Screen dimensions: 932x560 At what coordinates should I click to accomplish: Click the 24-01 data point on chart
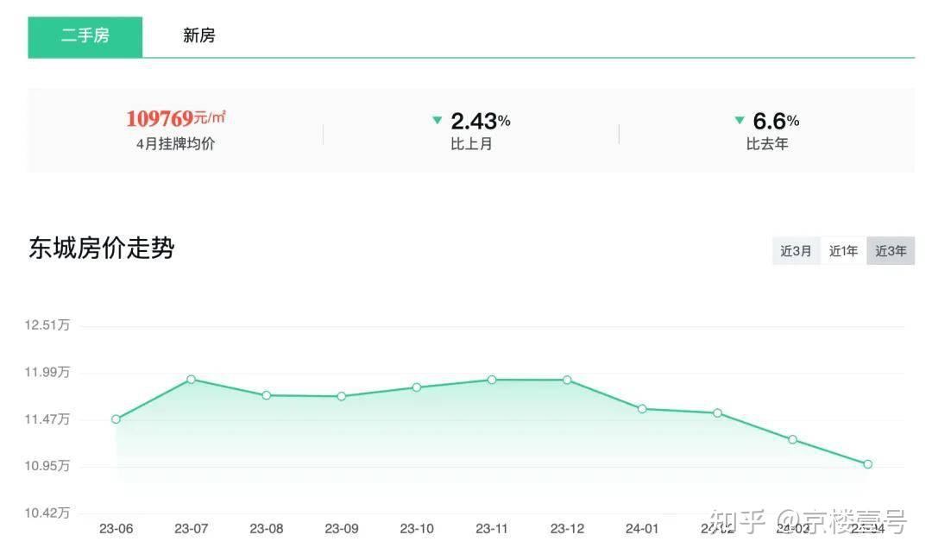[x=642, y=409]
